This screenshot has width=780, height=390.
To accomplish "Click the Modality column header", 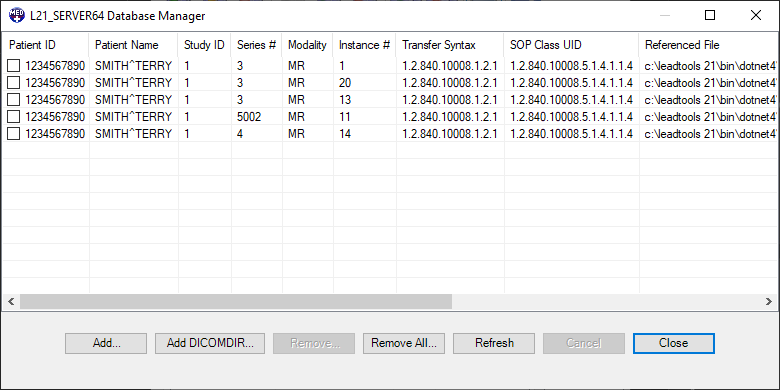I will [x=307, y=45].
